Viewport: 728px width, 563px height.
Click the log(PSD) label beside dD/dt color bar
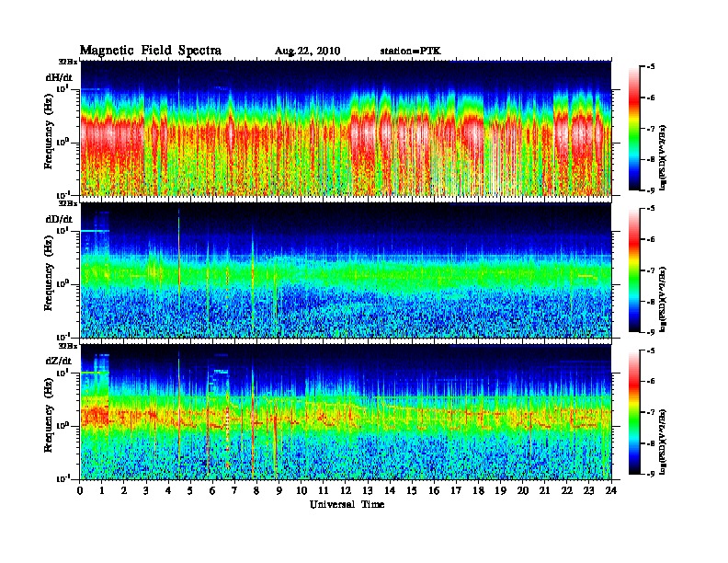664,300
